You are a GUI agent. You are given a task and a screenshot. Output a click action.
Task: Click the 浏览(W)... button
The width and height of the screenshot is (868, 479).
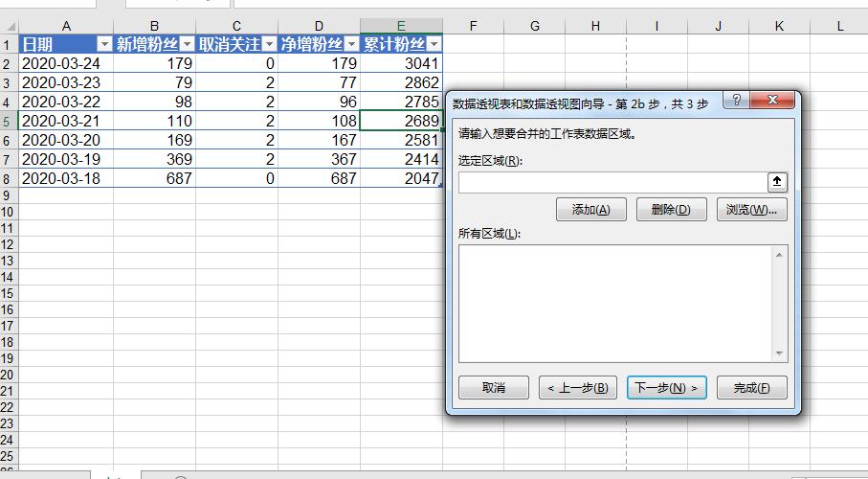(752, 210)
